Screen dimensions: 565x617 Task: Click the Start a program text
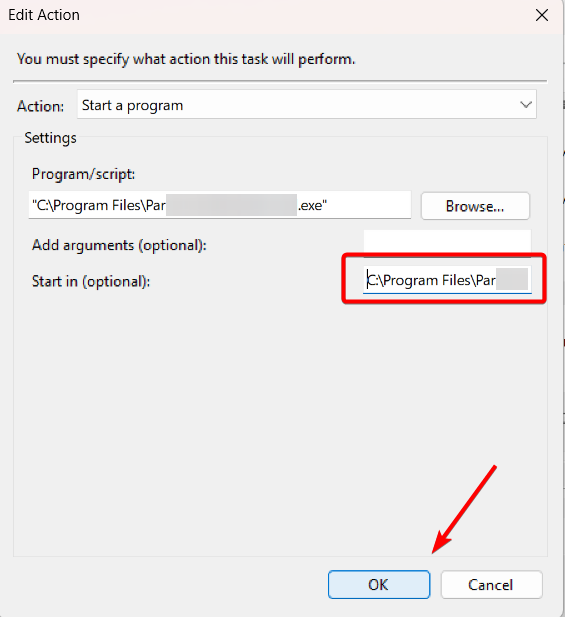[x=132, y=105]
